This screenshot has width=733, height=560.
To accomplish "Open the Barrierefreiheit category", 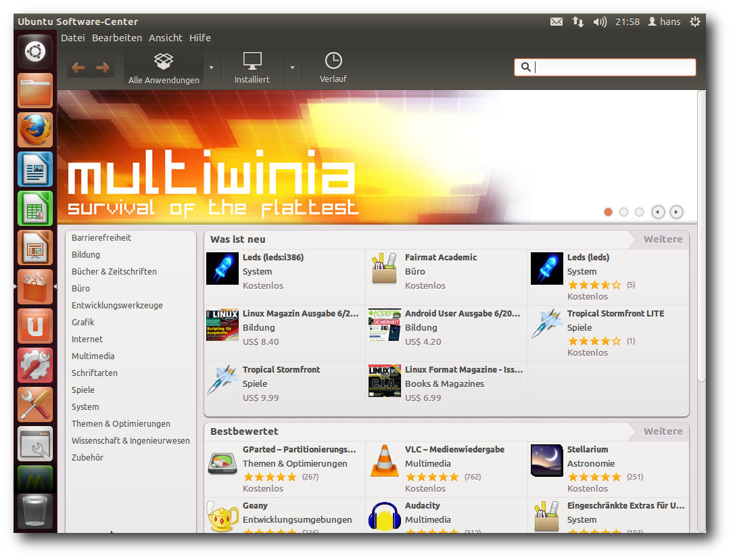I will pyautogui.click(x=101, y=238).
